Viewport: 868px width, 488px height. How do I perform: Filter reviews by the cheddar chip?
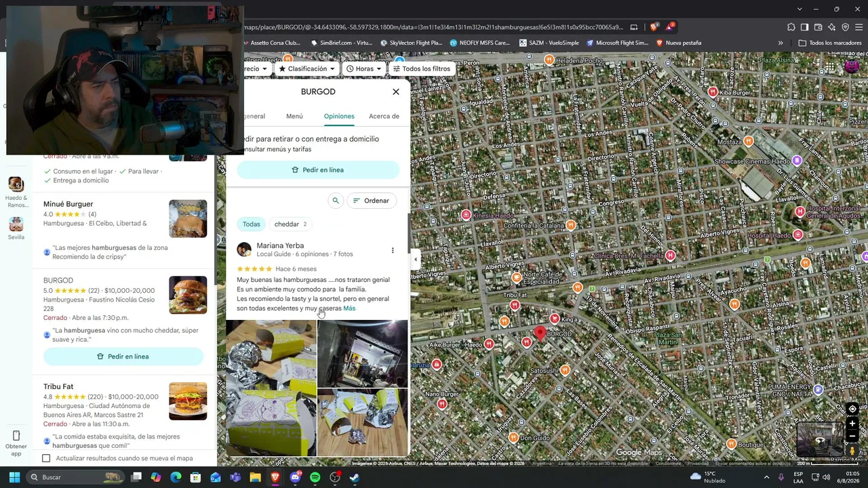(x=291, y=224)
